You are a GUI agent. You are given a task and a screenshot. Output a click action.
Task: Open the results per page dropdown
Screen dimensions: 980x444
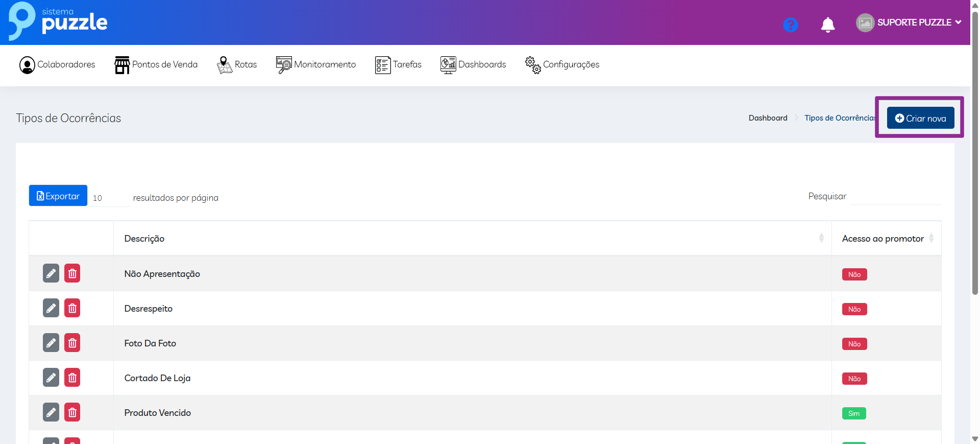pos(110,198)
